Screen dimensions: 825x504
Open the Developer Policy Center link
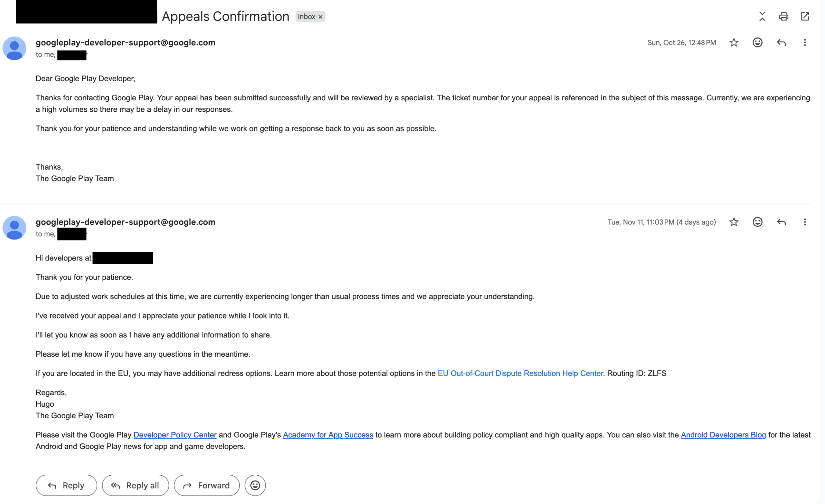tap(175, 435)
